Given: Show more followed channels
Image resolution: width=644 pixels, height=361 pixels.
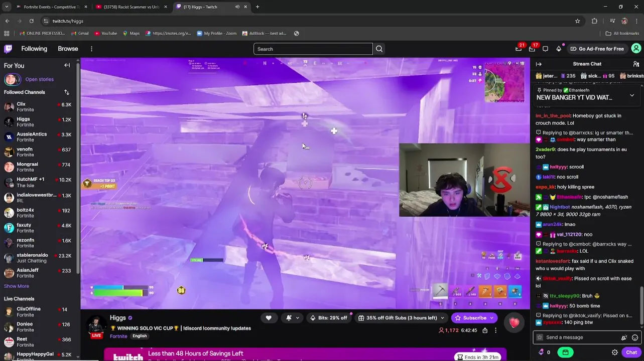Looking at the screenshot, I should (x=17, y=286).
